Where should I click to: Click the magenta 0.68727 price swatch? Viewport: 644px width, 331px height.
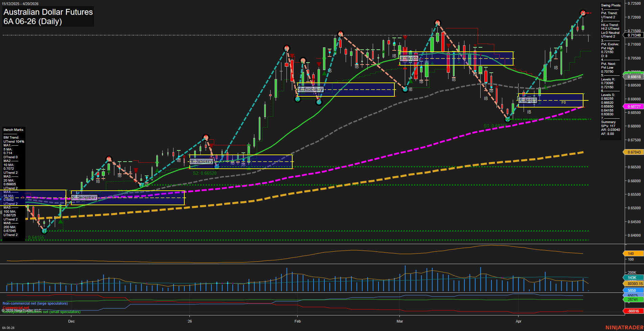pos(634,106)
